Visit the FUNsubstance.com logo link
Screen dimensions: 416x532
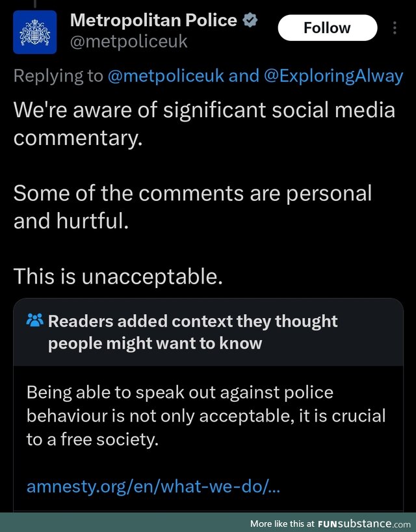(364, 524)
